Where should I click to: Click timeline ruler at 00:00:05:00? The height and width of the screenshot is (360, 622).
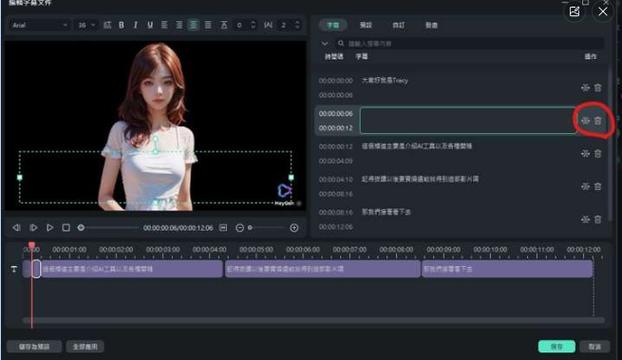click(256, 249)
